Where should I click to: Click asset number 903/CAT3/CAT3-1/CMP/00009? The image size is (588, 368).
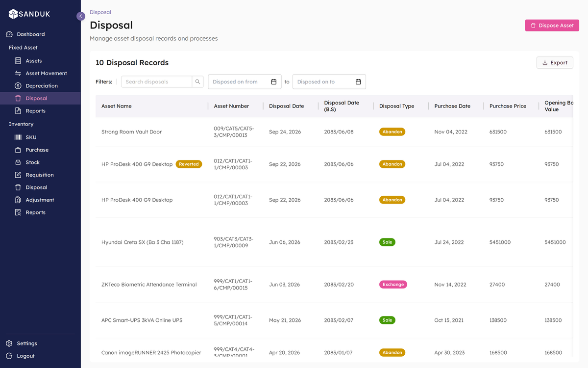pos(234,242)
